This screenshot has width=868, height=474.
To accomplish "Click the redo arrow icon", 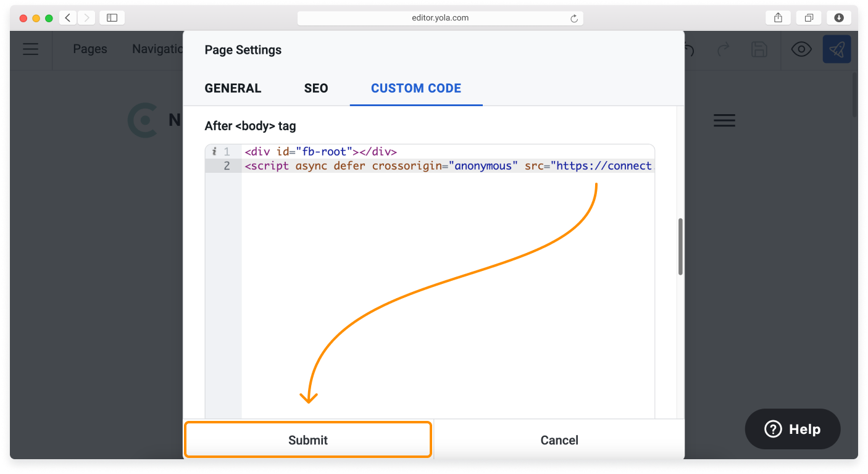I will coord(724,49).
